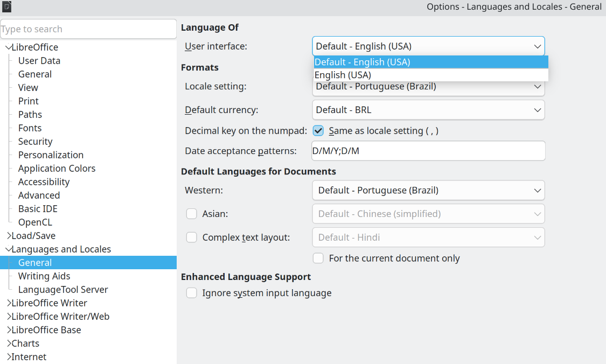Screen dimensions: 606x364
Task: Click the 'Default Languages for Documents' heading
Action: (259, 172)
